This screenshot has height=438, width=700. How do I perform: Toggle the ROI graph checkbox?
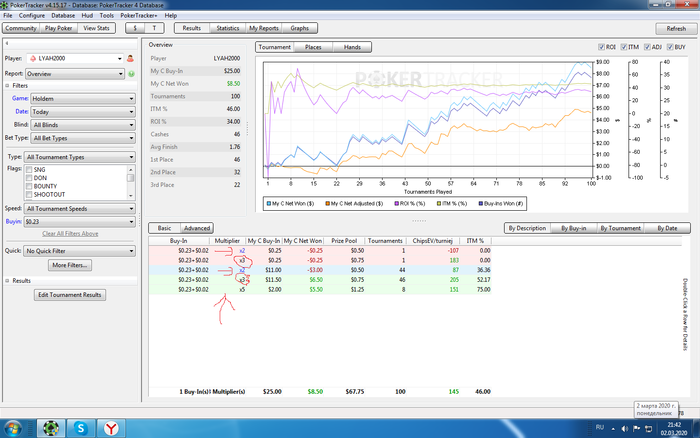coord(601,47)
